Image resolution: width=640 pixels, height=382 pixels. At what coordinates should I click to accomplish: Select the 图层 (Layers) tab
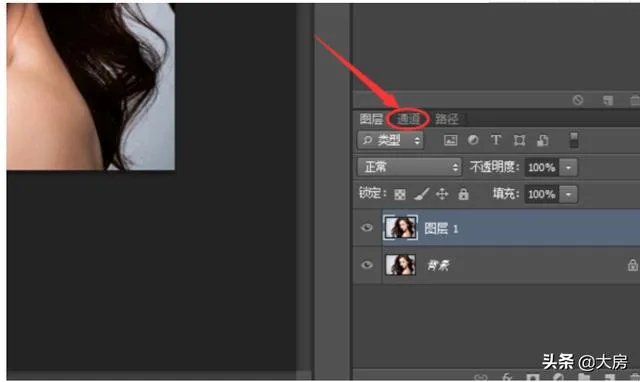[x=371, y=119]
